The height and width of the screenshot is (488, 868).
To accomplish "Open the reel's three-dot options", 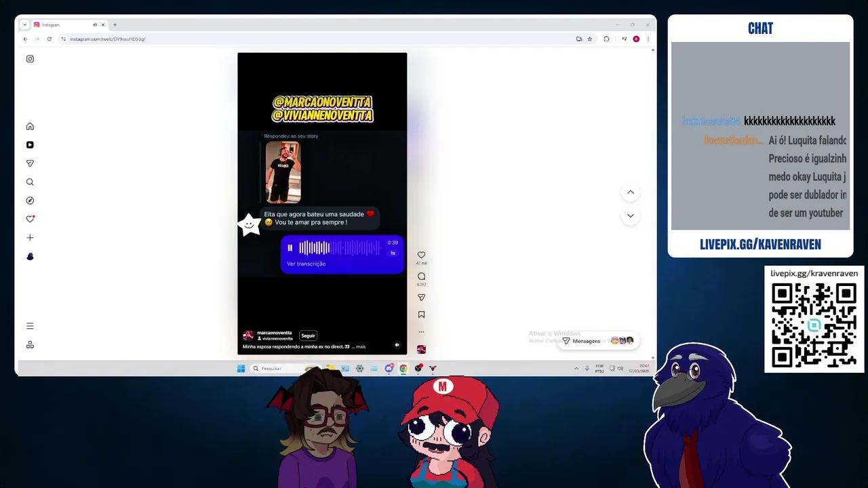I will (x=421, y=332).
